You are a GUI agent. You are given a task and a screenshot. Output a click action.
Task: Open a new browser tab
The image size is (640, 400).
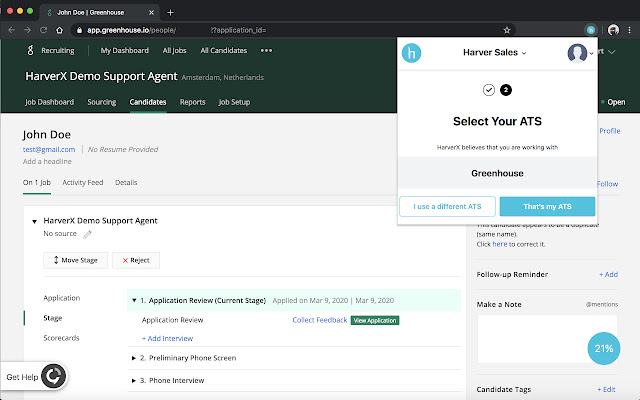pyautogui.click(x=171, y=11)
